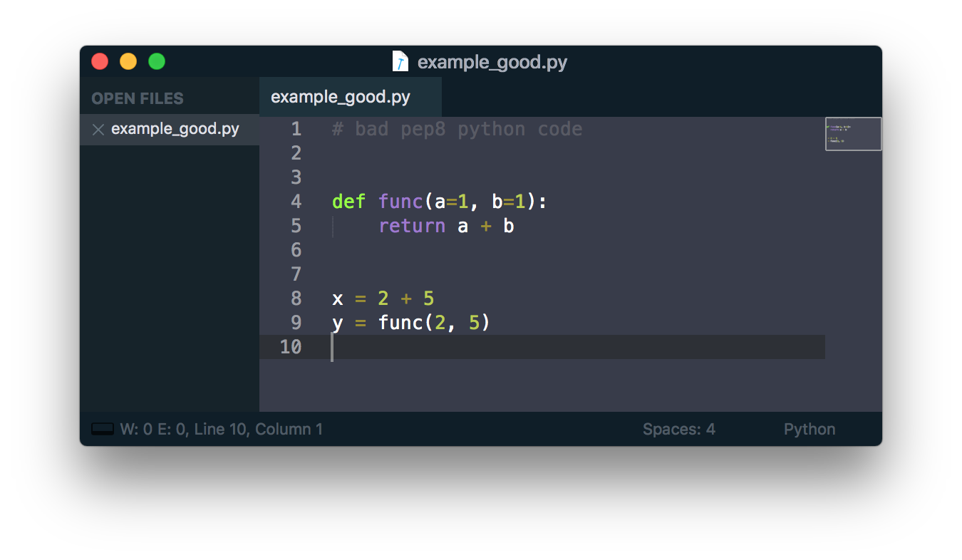Place cursor in comment '# bad pep8 python code'
The height and width of the screenshot is (560, 962).
coord(457,129)
